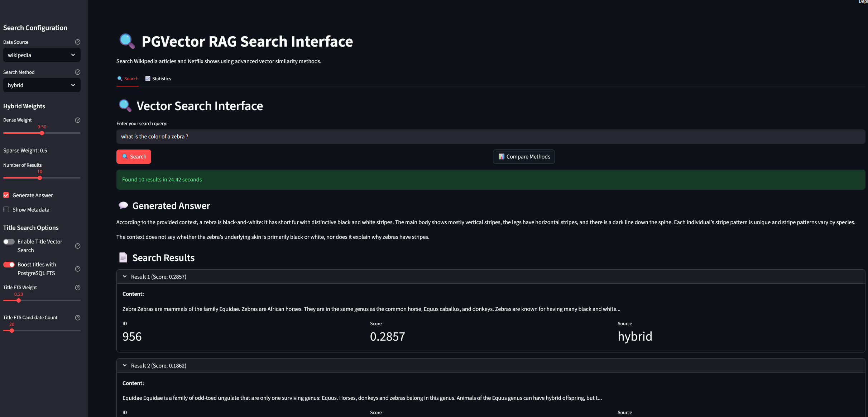Image resolution: width=868 pixels, height=417 pixels.
Task: Click the Number of Results slider handle
Action: [40, 178]
